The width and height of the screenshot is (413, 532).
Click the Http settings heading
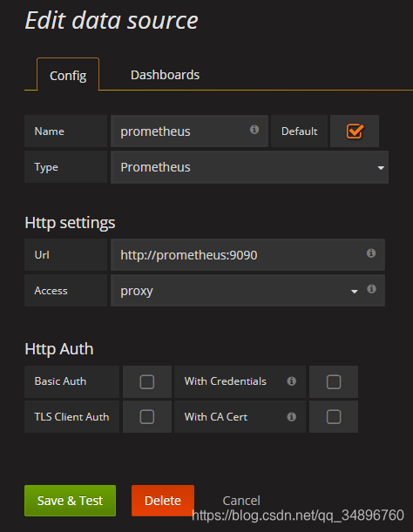(x=70, y=223)
